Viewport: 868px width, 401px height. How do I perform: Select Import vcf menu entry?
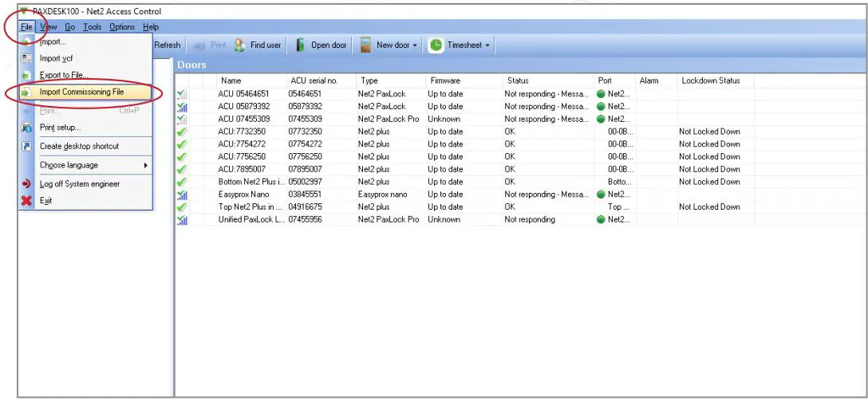click(85, 59)
